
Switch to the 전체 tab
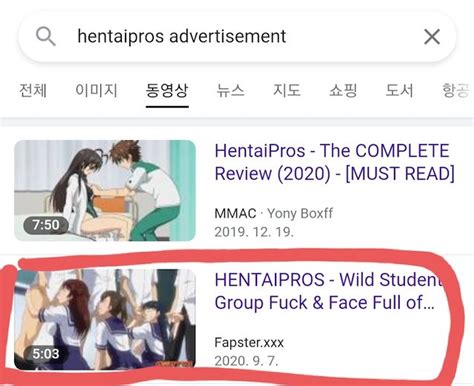pos(33,90)
